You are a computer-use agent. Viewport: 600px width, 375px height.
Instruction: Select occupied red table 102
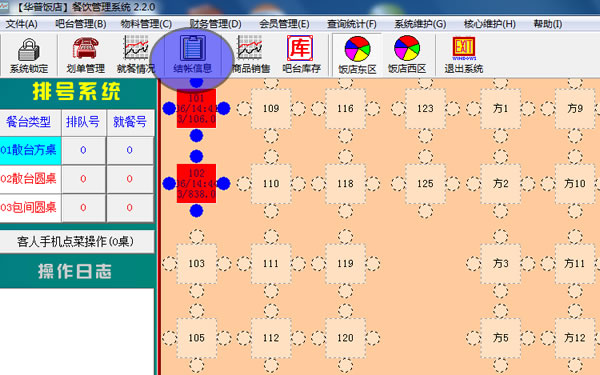pyautogui.click(x=196, y=184)
